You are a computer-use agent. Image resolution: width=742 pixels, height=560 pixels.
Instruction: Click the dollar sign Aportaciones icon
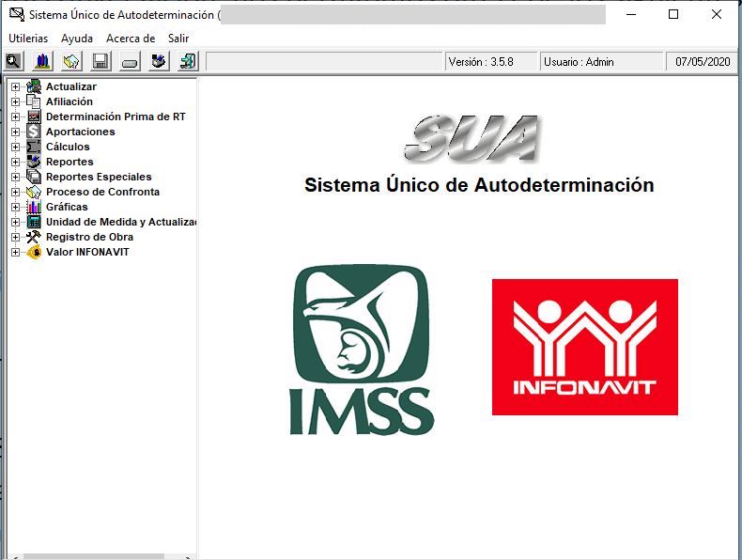coord(34,132)
